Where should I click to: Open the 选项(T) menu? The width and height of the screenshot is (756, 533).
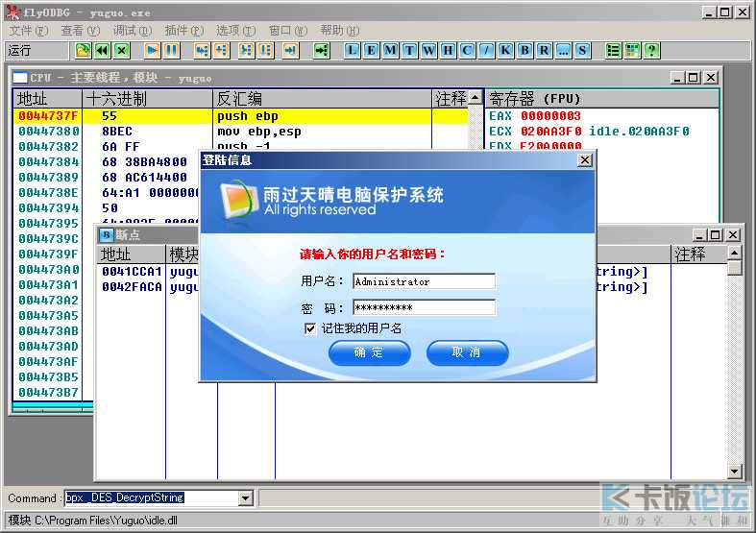(x=235, y=31)
